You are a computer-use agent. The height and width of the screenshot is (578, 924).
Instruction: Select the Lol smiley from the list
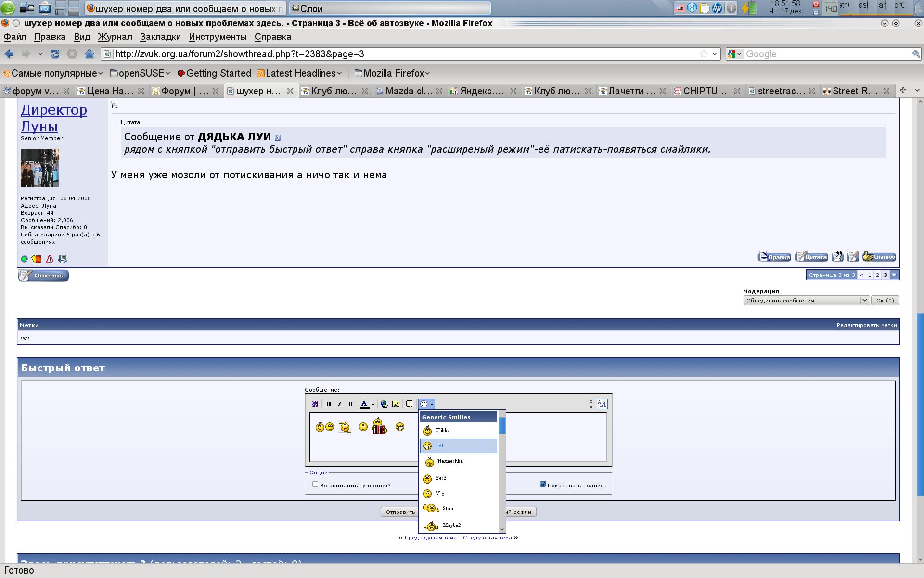click(x=458, y=446)
